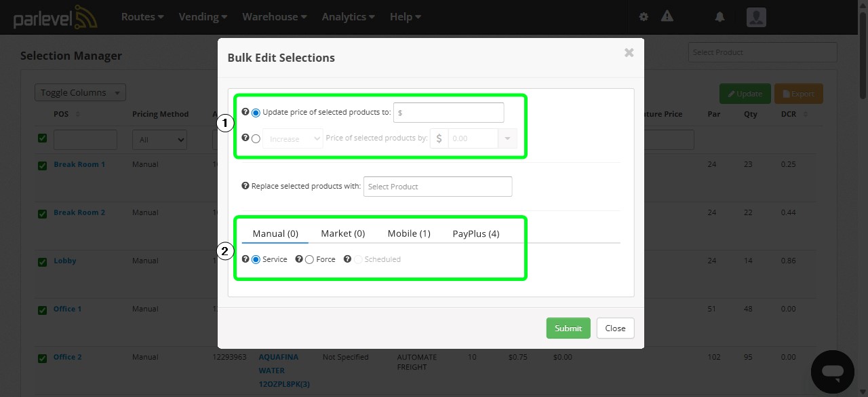
Task: Open the All pricing method dropdown
Action: pos(159,139)
